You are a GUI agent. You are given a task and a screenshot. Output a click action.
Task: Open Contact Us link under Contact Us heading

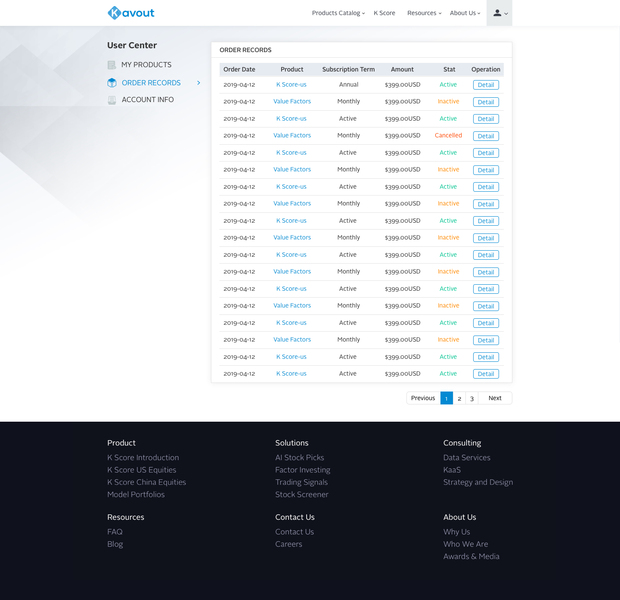pyautogui.click(x=295, y=532)
